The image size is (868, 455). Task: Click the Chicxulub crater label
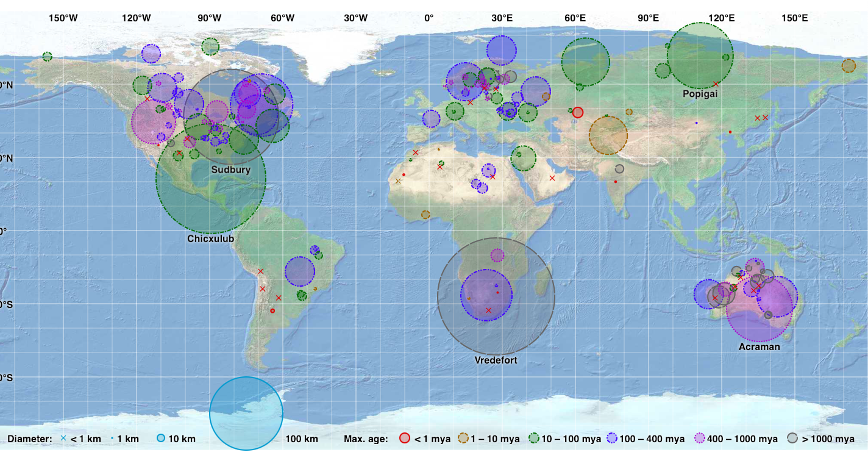210,239
